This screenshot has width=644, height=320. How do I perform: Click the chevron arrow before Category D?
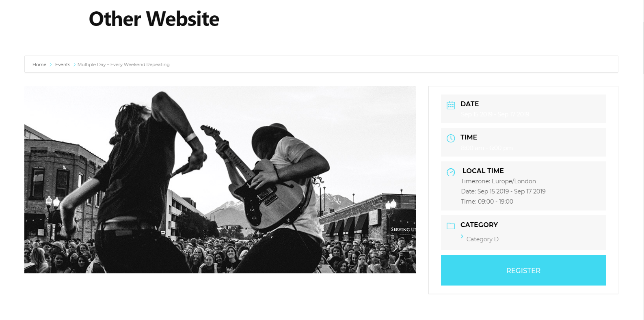462,236
